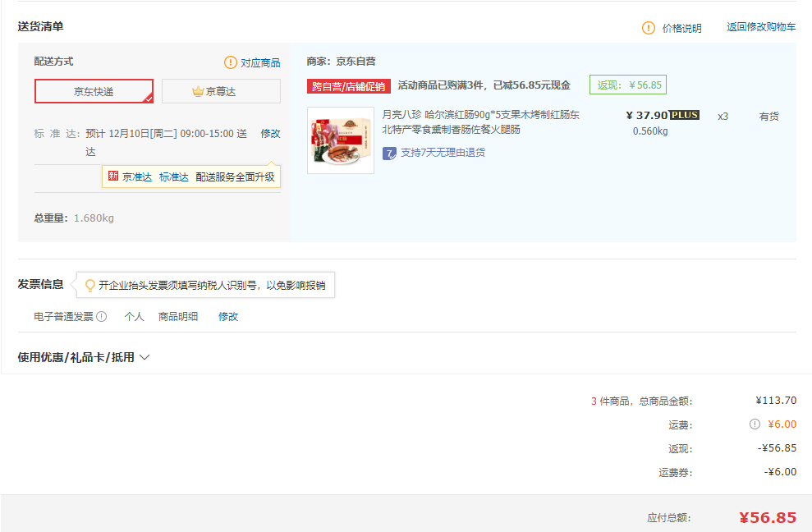Click the info icon next to 电子普通发票
The image size is (812, 532).
point(102,317)
